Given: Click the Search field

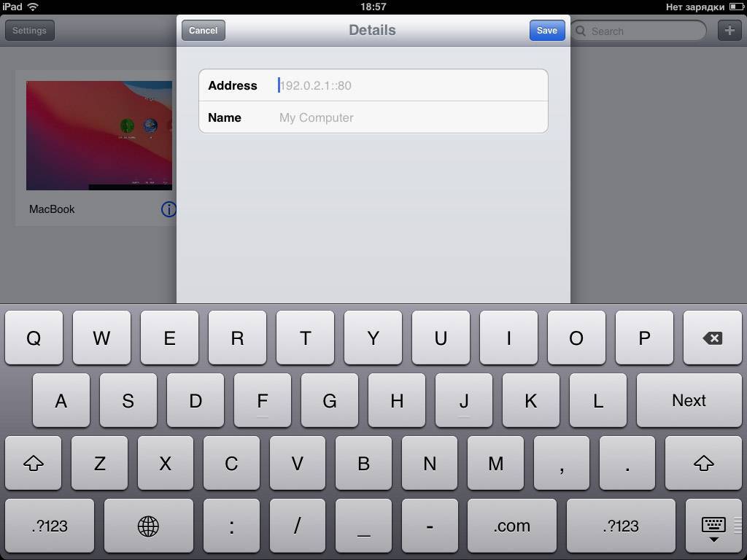Looking at the screenshot, I should pos(638,31).
